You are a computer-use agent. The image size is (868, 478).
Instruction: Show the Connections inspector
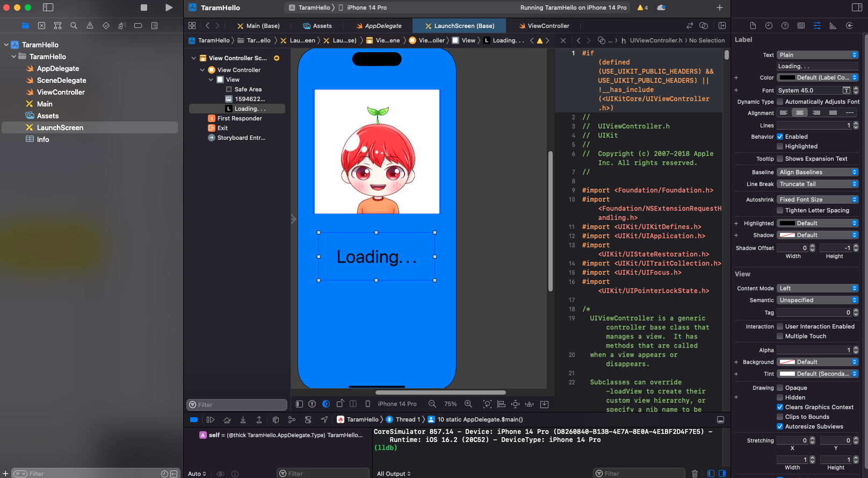point(849,26)
